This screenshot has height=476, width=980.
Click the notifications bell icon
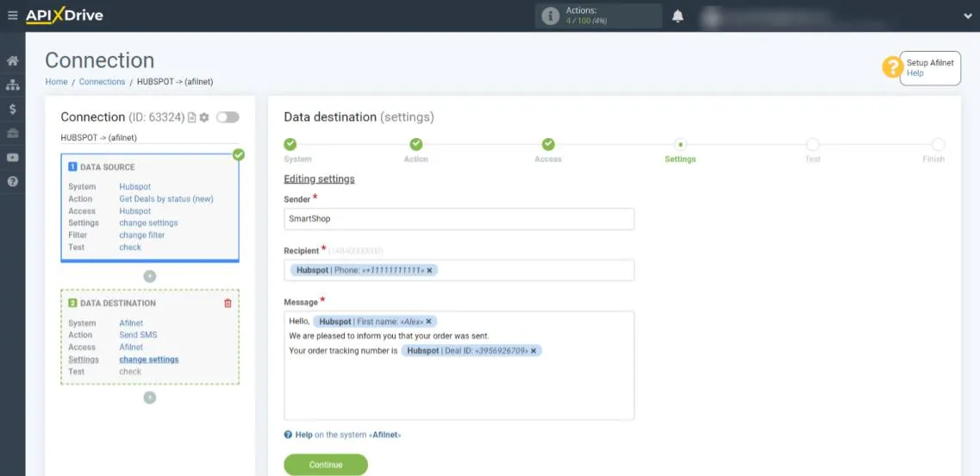coord(678,16)
